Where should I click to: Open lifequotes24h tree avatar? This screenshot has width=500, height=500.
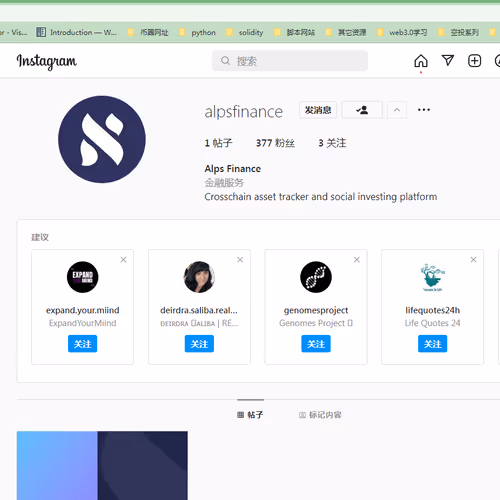pos(432,277)
